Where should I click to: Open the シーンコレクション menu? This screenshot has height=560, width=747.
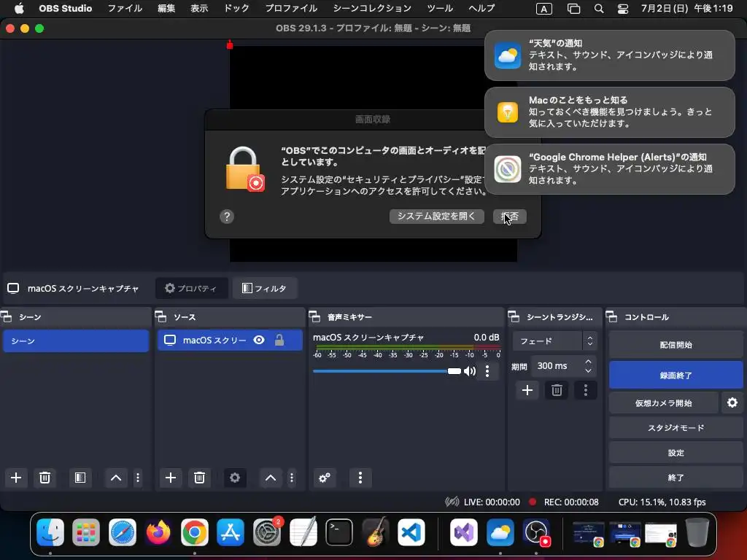(x=372, y=8)
